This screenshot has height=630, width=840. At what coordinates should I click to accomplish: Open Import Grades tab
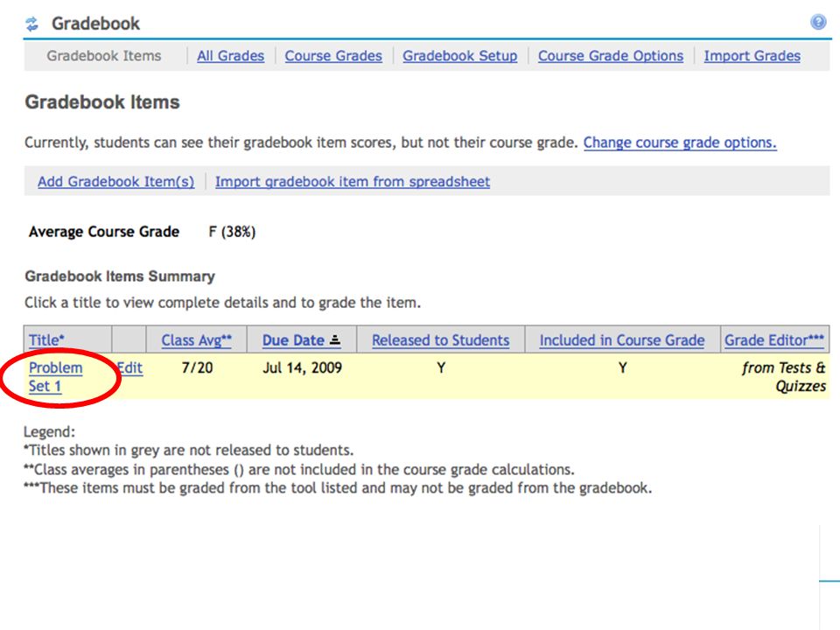pyautogui.click(x=752, y=56)
